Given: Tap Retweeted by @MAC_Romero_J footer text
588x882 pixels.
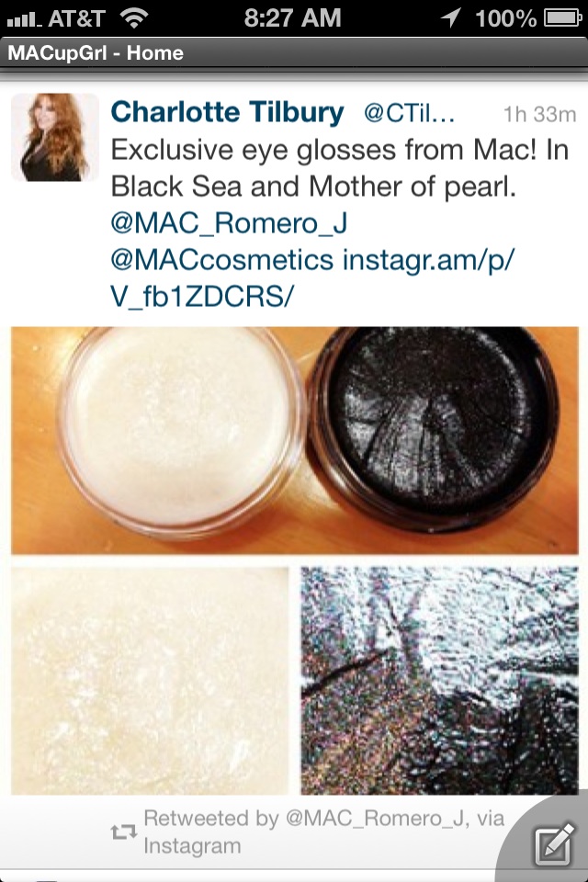Looking at the screenshot, I should tap(324, 831).
